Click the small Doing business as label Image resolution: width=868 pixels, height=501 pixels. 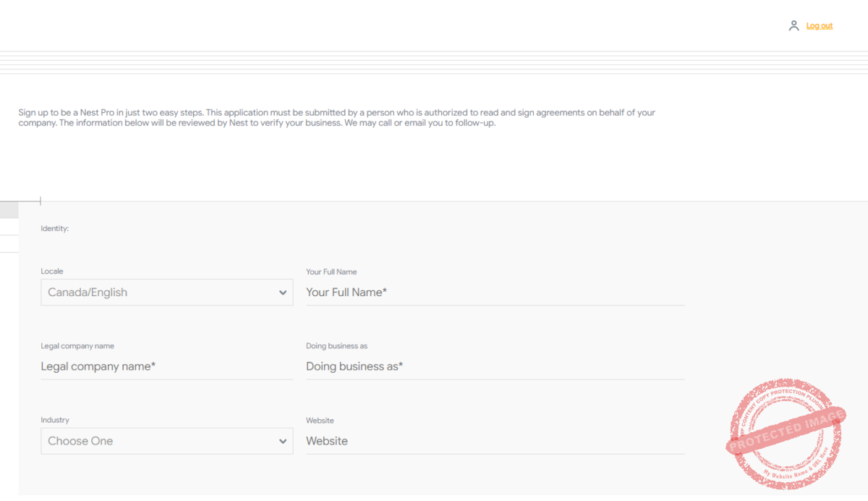pyautogui.click(x=336, y=346)
